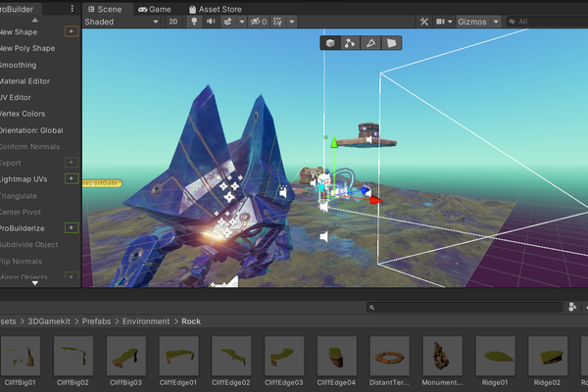
Task: Switch to the Game tab
Action: (x=155, y=9)
